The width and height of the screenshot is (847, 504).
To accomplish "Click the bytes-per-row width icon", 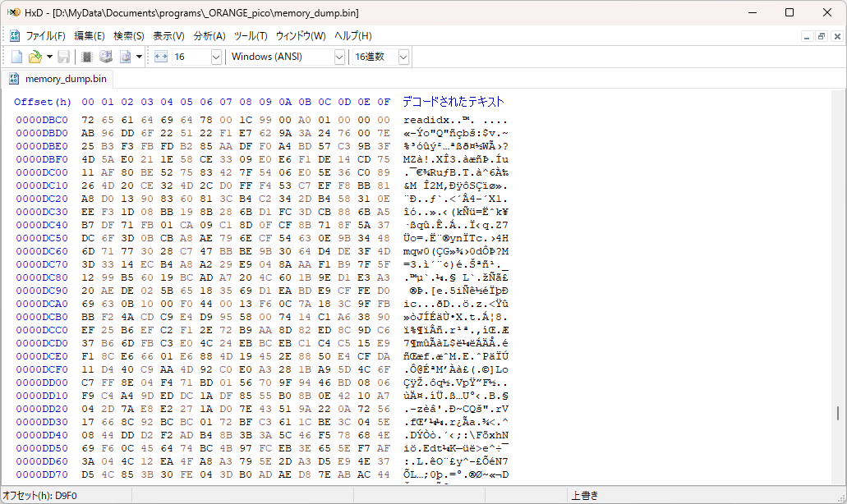I will point(161,57).
